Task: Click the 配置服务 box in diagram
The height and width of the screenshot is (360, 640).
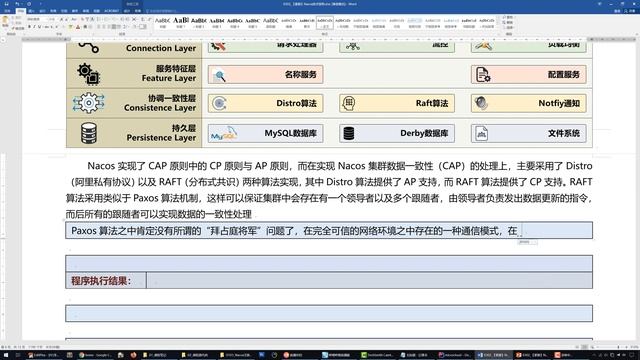Action: (529, 74)
